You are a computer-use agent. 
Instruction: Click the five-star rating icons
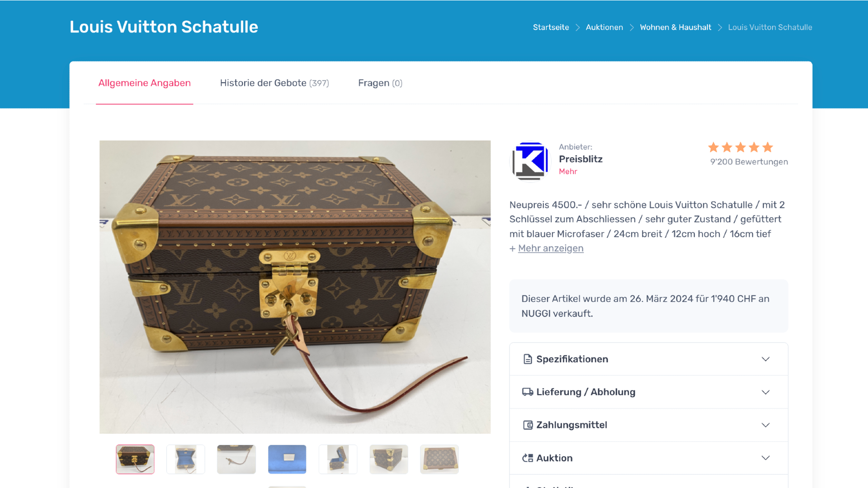point(741,147)
